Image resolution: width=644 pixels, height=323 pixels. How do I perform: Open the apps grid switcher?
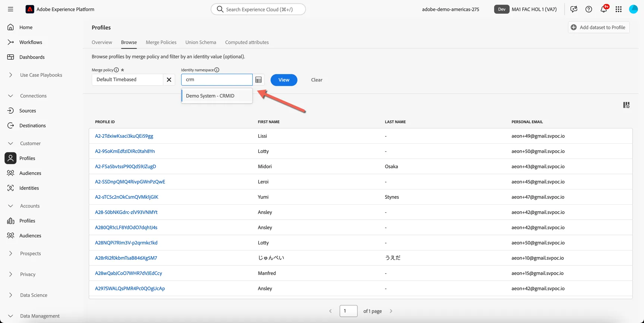tap(618, 9)
